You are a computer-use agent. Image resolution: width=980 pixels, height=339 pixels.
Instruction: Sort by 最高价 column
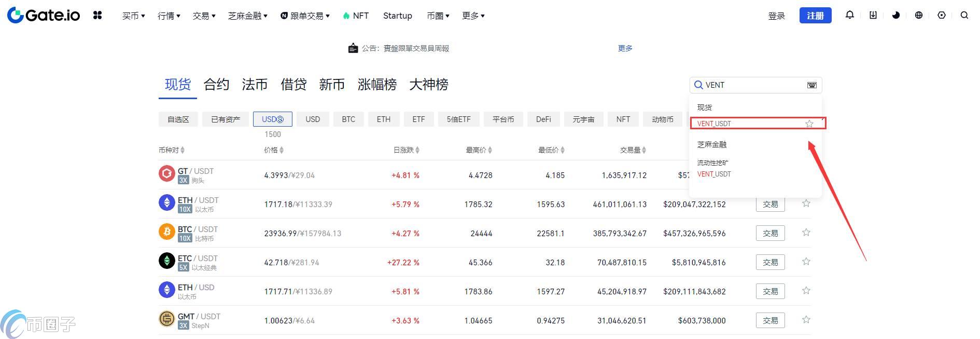point(479,150)
